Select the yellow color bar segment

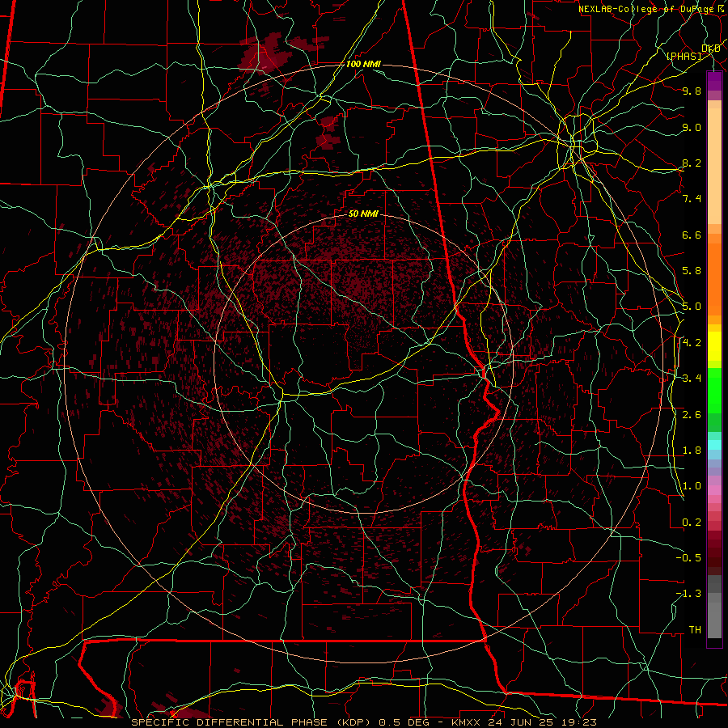pos(714,346)
